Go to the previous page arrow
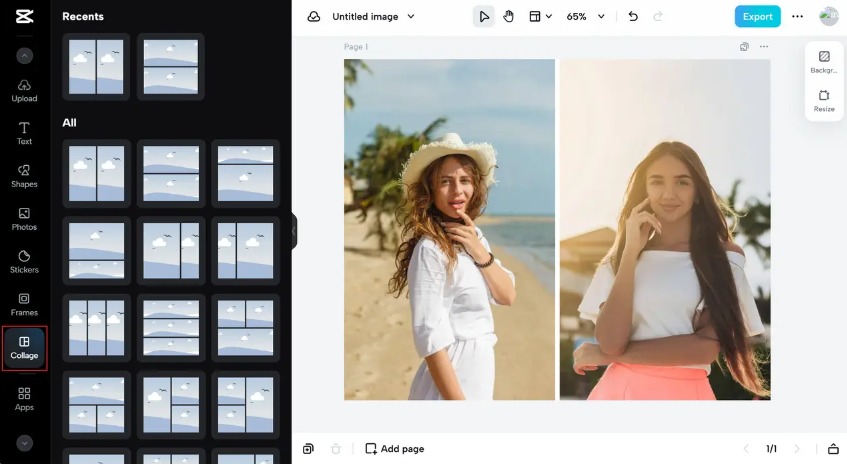Screen dimensions: 847x464 pyautogui.click(x=746, y=449)
